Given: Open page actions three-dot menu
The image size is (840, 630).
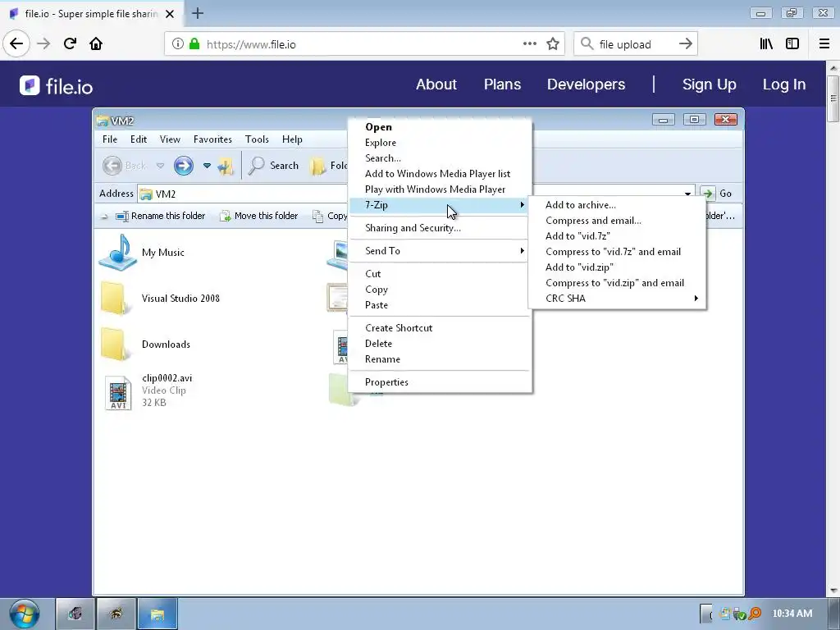Looking at the screenshot, I should (x=529, y=44).
